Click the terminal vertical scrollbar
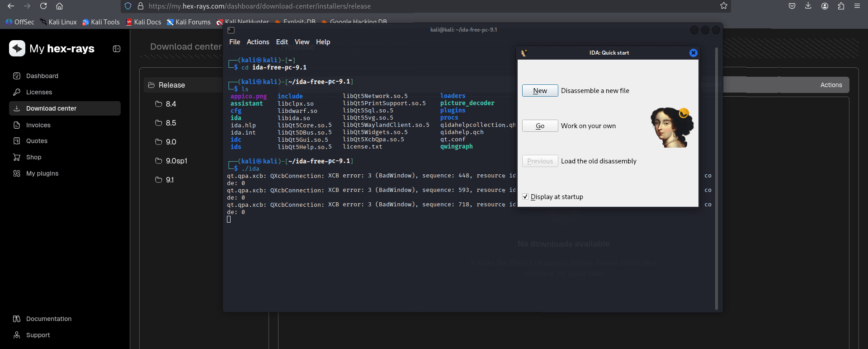The width and height of the screenshot is (868, 349). 717,178
